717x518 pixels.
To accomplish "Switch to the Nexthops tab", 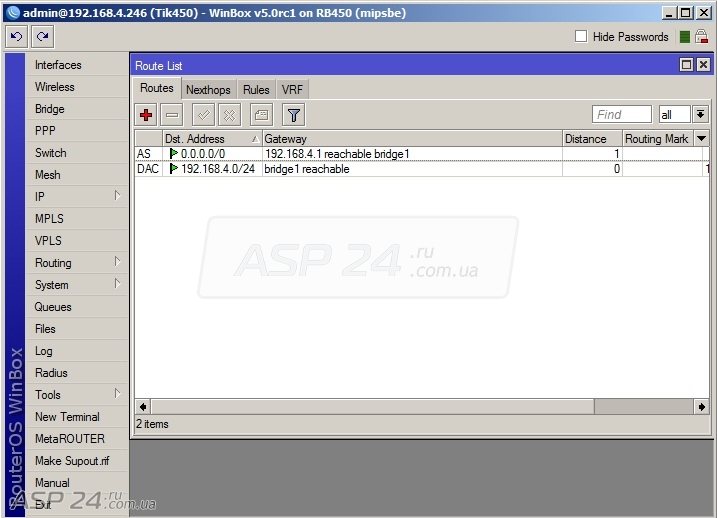I will click(x=208, y=90).
